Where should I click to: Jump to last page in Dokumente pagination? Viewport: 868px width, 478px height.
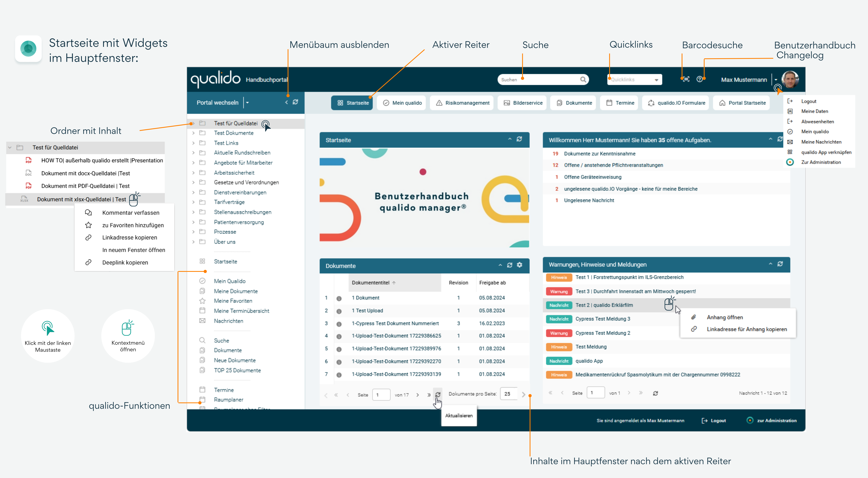429,395
